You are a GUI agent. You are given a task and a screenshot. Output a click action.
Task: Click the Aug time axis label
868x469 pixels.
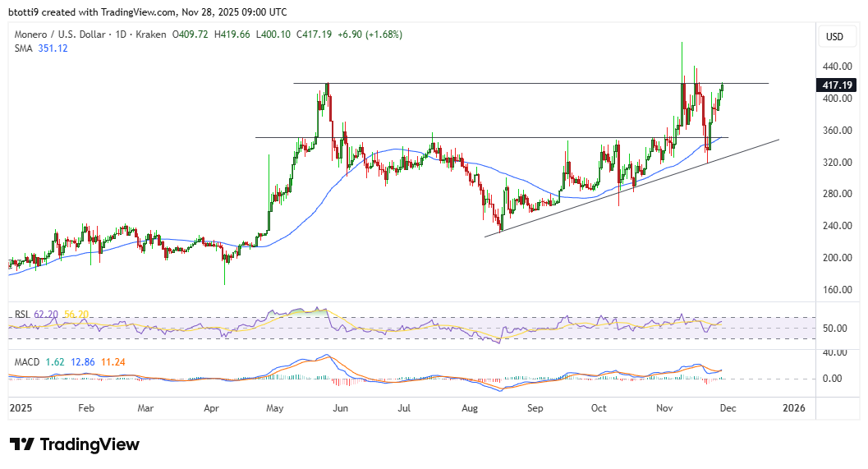(470, 408)
